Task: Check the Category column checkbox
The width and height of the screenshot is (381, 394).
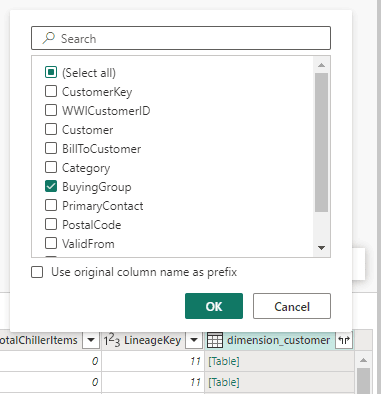Action: [x=51, y=167]
